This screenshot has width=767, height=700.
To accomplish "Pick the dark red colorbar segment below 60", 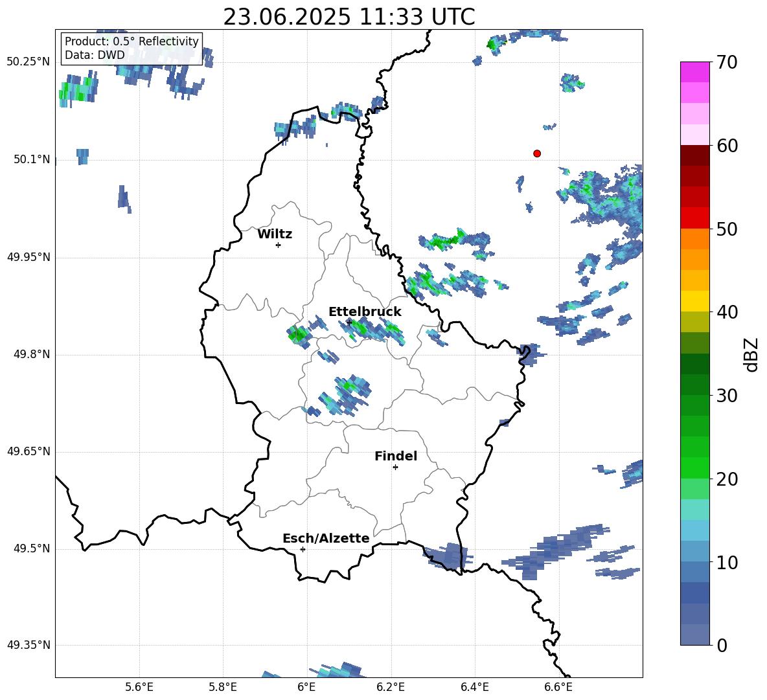I will click(694, 156).
